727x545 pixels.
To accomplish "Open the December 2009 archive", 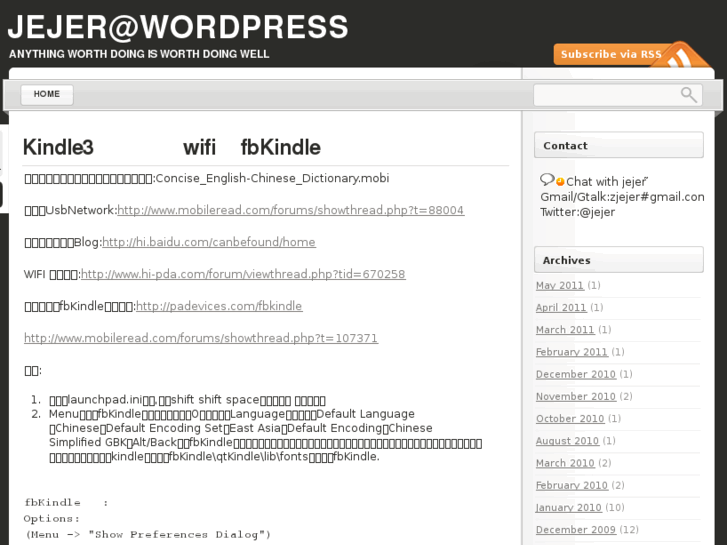I will point(576,530).
